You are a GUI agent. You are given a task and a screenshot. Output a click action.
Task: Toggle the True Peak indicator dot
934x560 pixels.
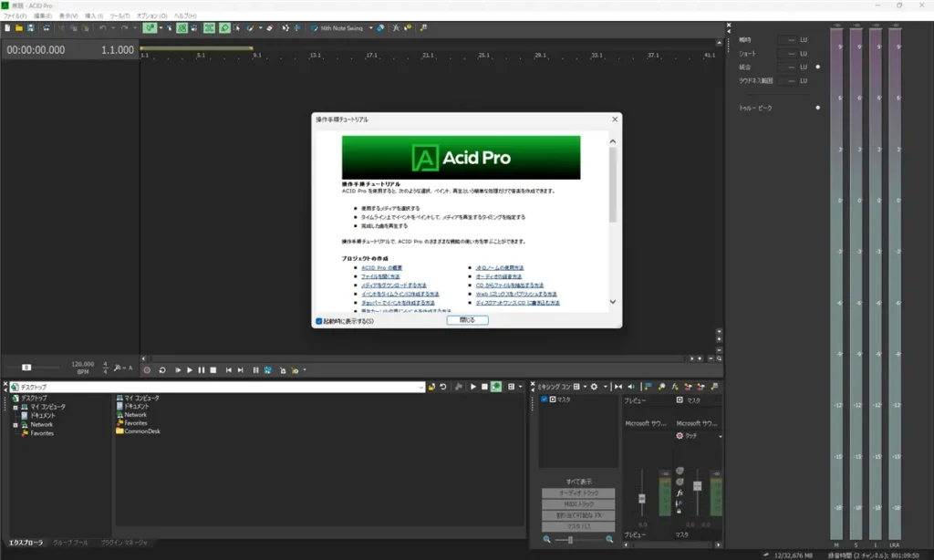818,108
